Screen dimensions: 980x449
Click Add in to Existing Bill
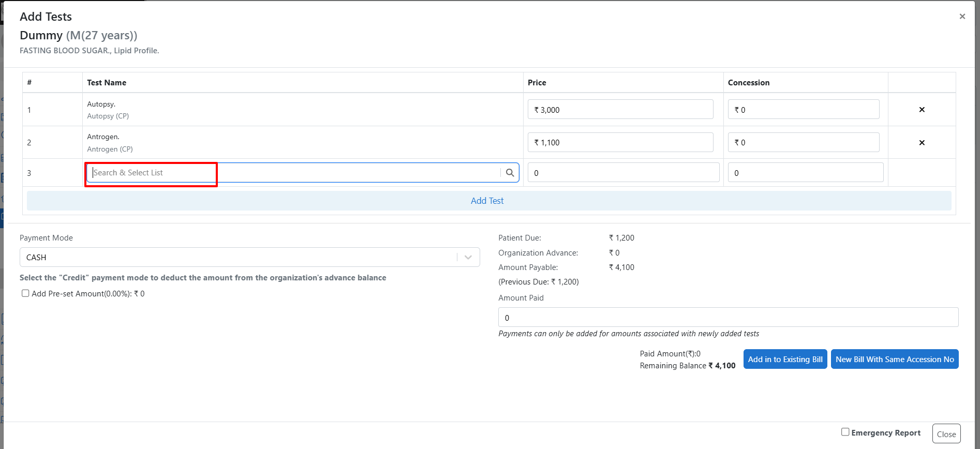(x=785, y=359)
